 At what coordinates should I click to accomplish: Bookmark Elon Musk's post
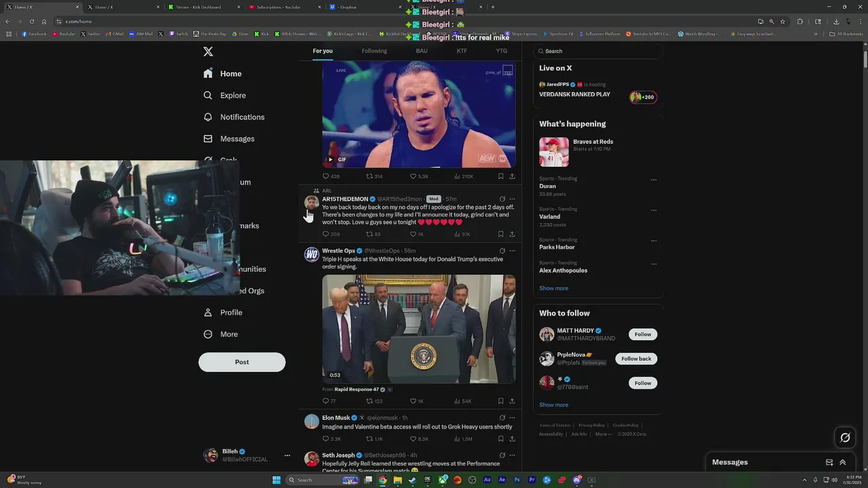pos(501,439)
